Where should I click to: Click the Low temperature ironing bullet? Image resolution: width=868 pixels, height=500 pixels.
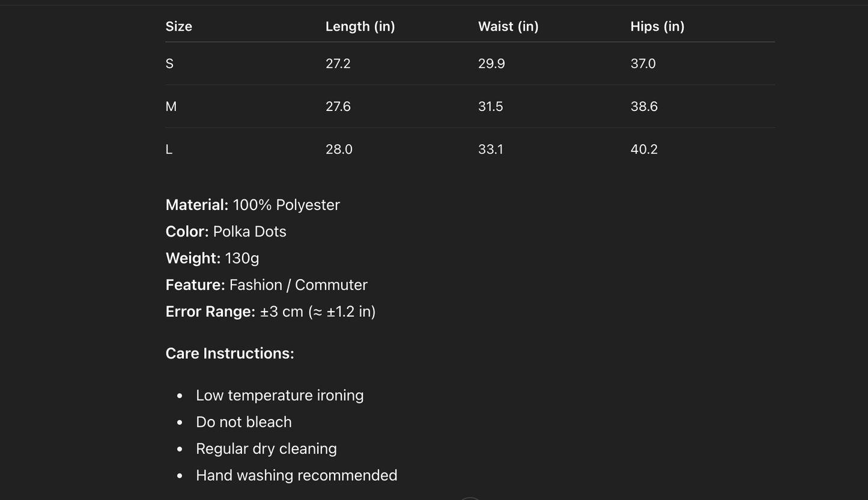(279, 396)
